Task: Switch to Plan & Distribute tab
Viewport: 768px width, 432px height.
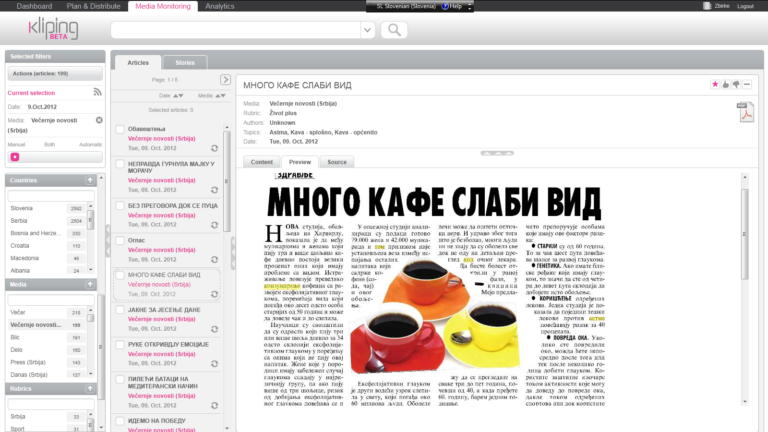Action: [94, 6]
